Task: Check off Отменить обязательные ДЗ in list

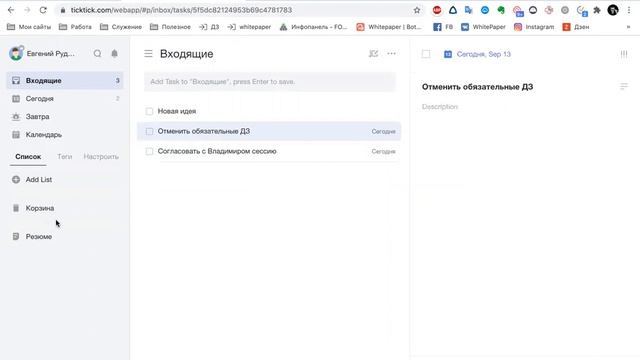Action: click(x=149, y=131)
